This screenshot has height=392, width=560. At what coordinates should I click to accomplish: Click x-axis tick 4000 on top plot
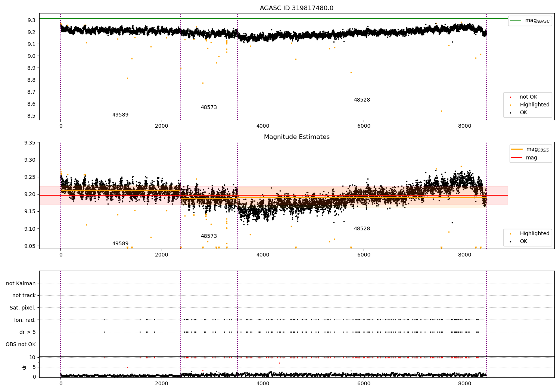[x=263, y=126]
